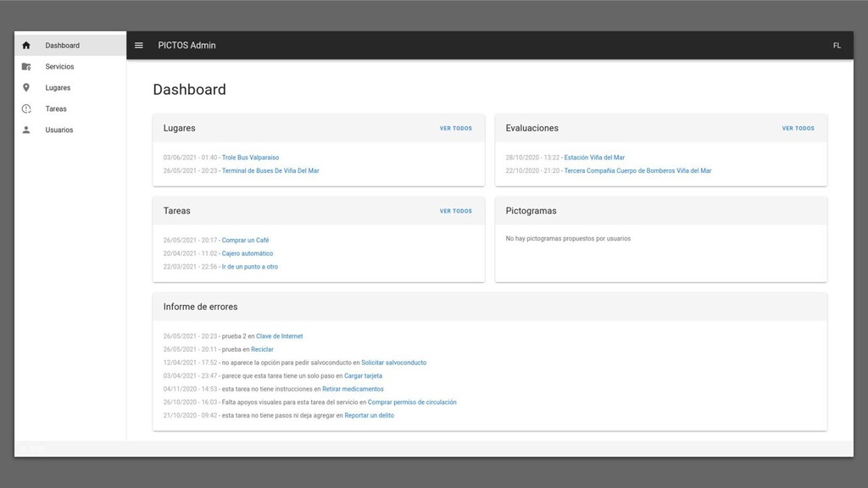
Task: Open Dashboard in the sidebar
Action: [x=70, y=46]
